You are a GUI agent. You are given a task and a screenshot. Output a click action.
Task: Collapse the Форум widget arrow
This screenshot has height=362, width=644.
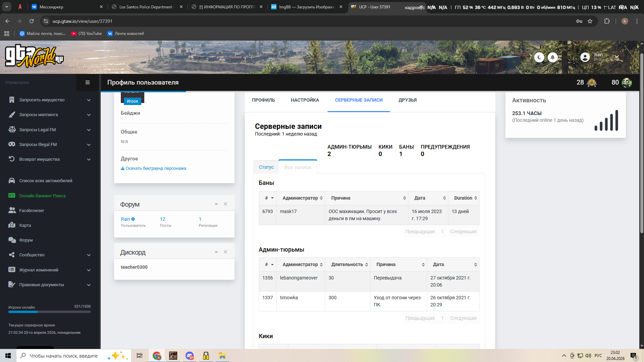pyautogui.click(x=216, y=204)
